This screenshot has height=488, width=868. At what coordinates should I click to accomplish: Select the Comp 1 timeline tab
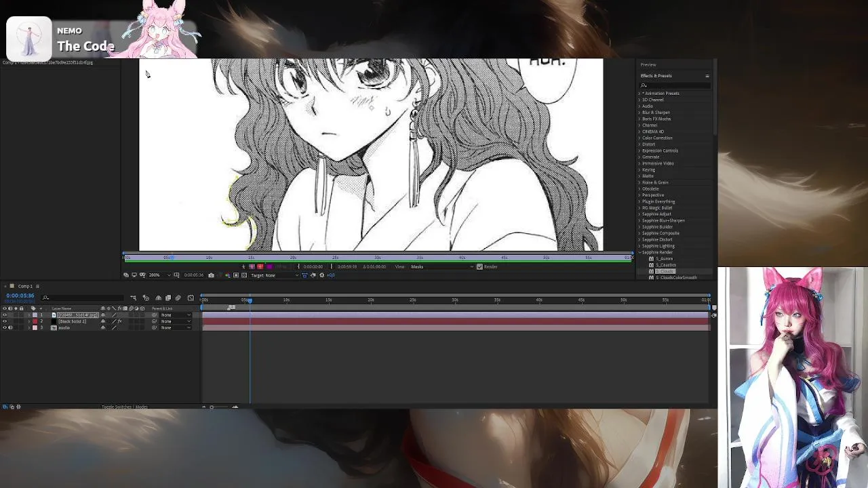point(25,286)
